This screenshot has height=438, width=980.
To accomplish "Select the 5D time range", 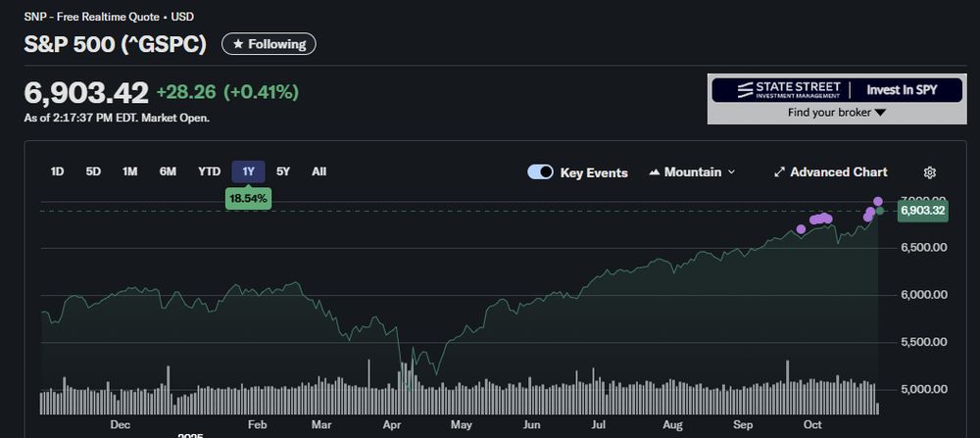I will pos(93,171).
